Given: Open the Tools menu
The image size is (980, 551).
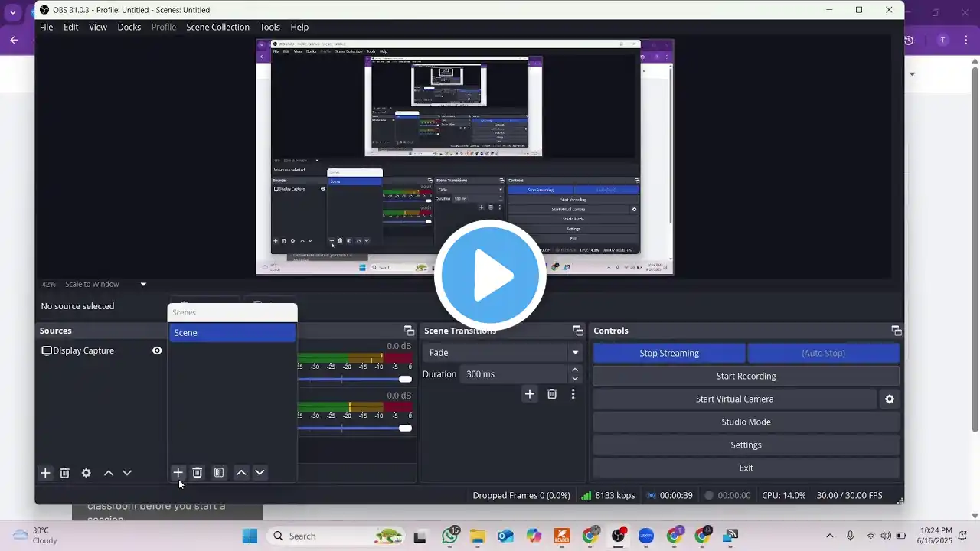Looking at the screenshot, I should tap(269, 27).
